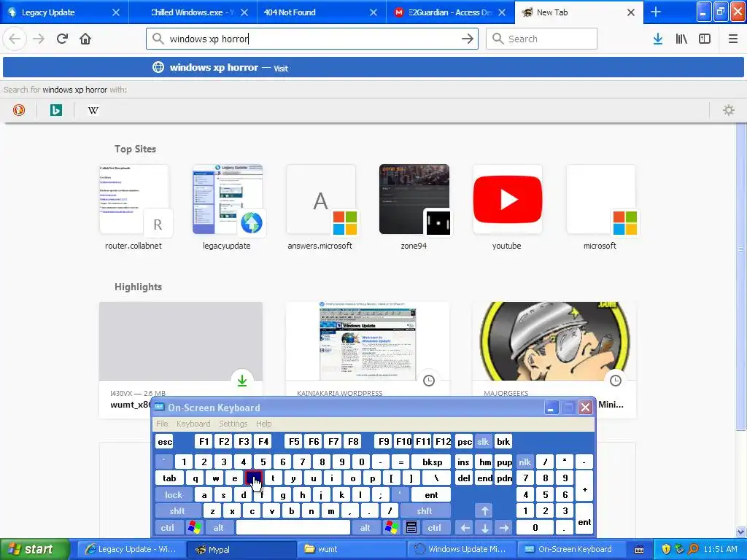Image resolution: width=747 pixels, height=560 pixels.
Task: Search with the Bing engine icon
Action: tap(55, 110)
